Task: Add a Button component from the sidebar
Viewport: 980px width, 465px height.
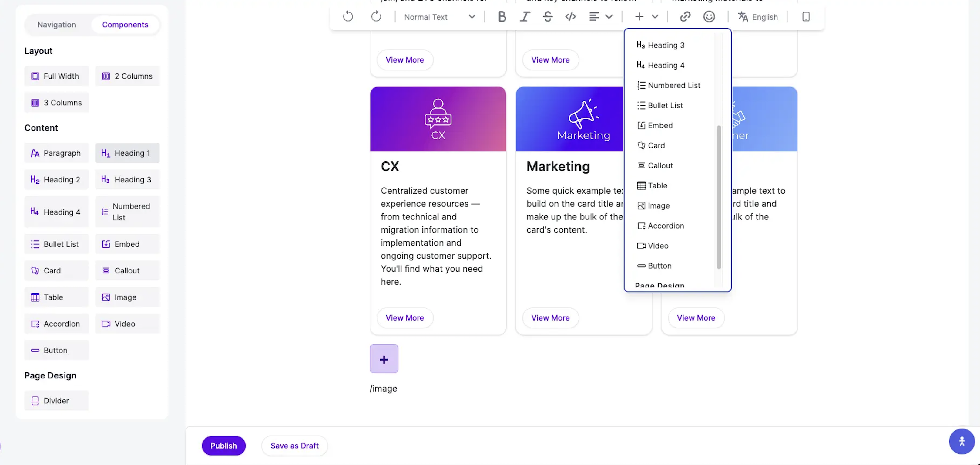Action: (56, 350)
